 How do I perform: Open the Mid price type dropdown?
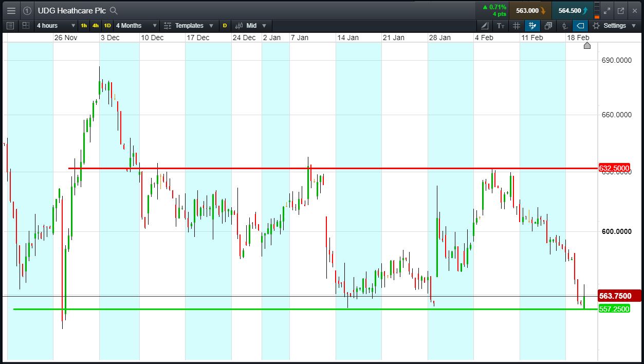pos(256,25)
